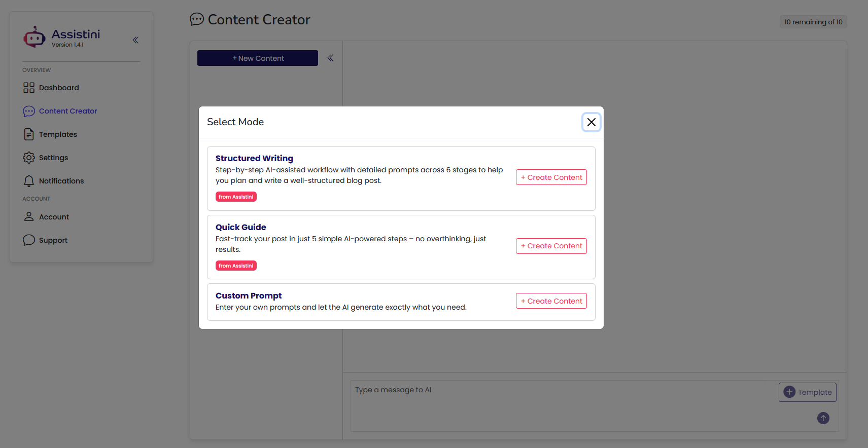Click the Custom Prompt description text
868x448 pixels.
coord(341,307)
